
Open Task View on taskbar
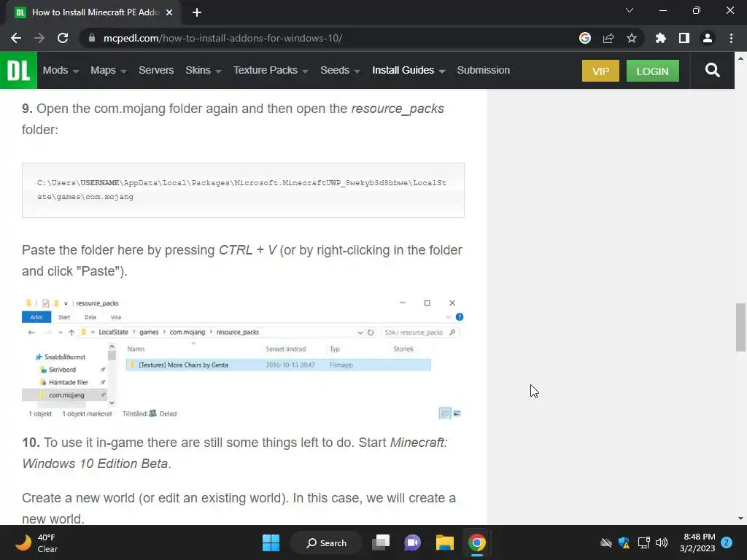pos(381,542)
